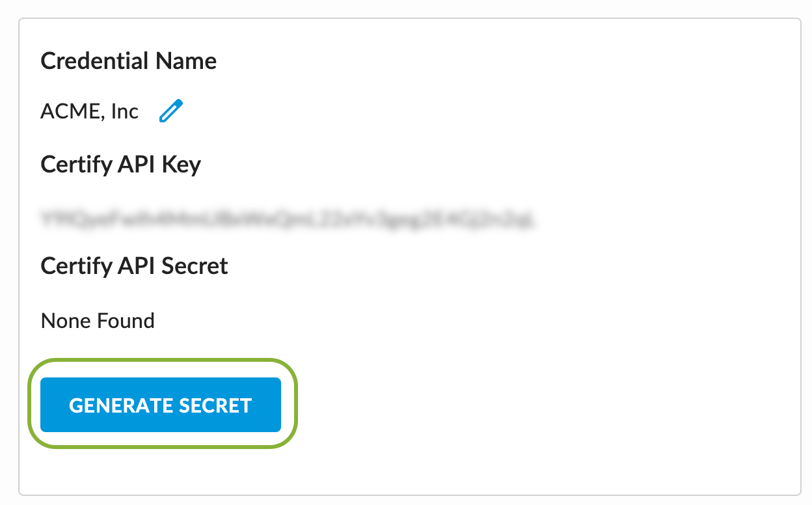The image size is (812, 505).
Task: Click the GENERATE SECRET button
Action: pos(161,405)
